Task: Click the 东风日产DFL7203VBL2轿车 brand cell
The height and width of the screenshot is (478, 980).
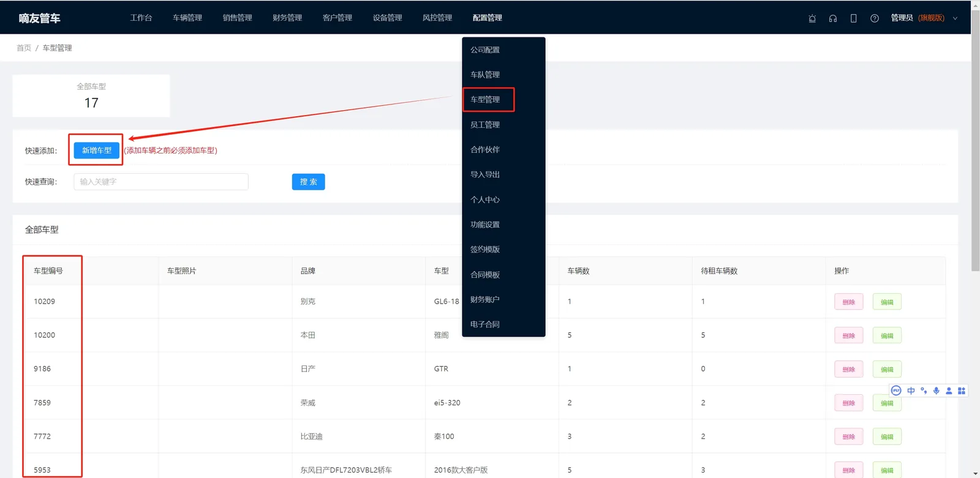Action: 346,470
